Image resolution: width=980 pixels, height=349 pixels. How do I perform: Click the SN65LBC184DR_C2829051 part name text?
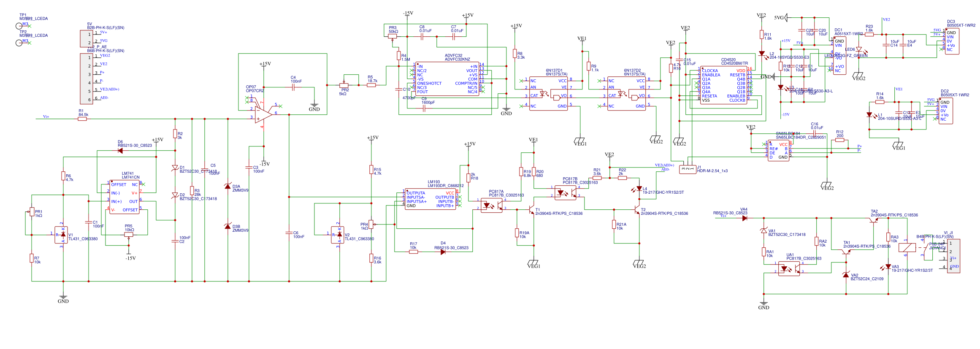coord(801,137)
